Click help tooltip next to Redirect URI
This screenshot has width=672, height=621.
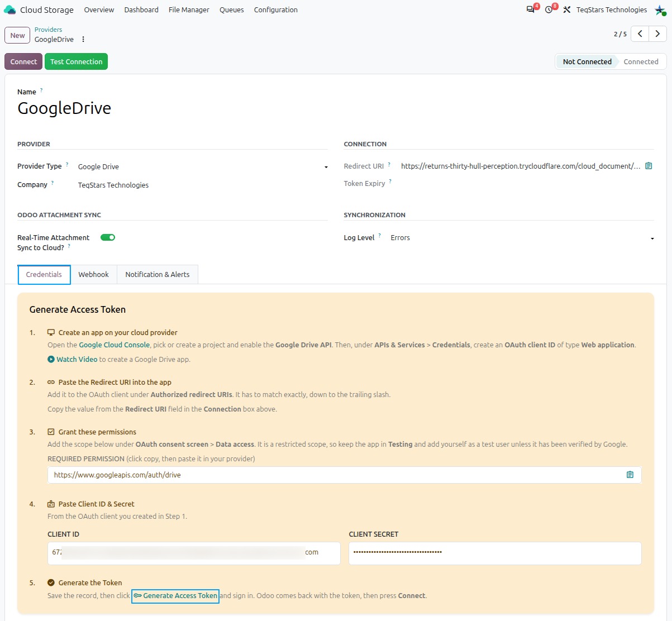389,164
